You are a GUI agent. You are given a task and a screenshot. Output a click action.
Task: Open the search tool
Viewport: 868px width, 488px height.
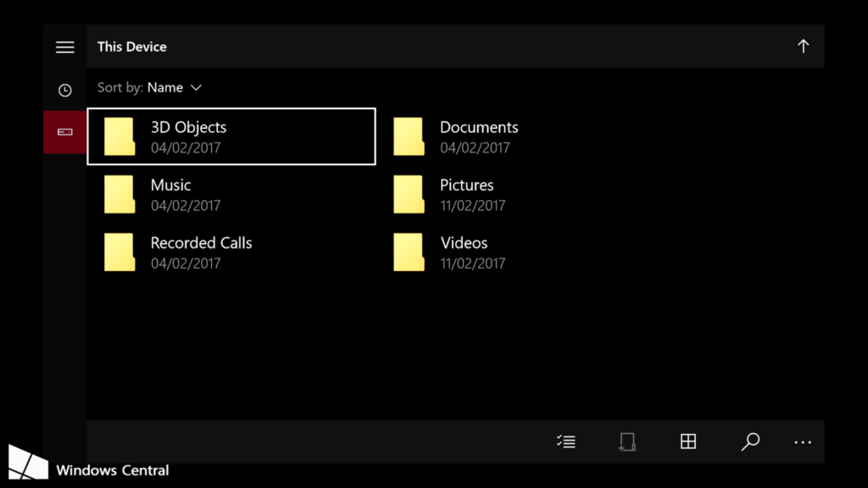[749, 441]
